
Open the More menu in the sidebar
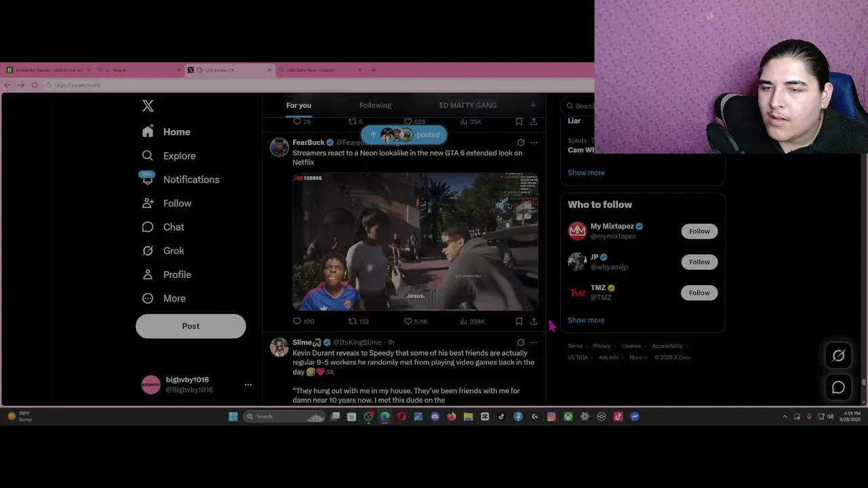[x=164, y=298]
